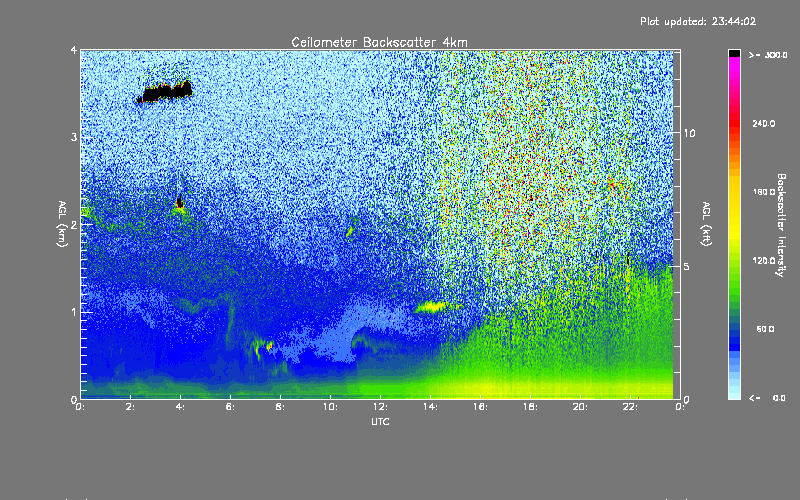Click the '16:' UTC tick label
This screenshot has width=800, height=500.
(481, 407)
